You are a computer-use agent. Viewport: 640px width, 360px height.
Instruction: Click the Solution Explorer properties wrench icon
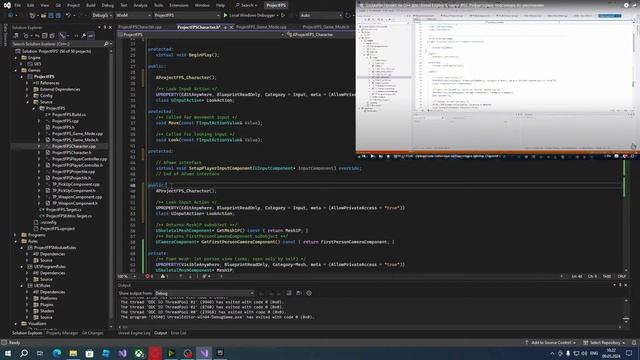tap(84, 36)
